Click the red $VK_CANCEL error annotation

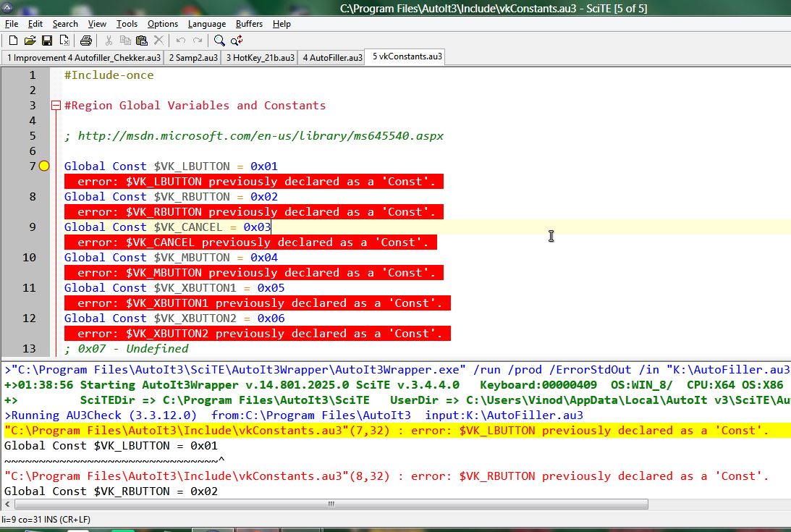tap(250, 242)
